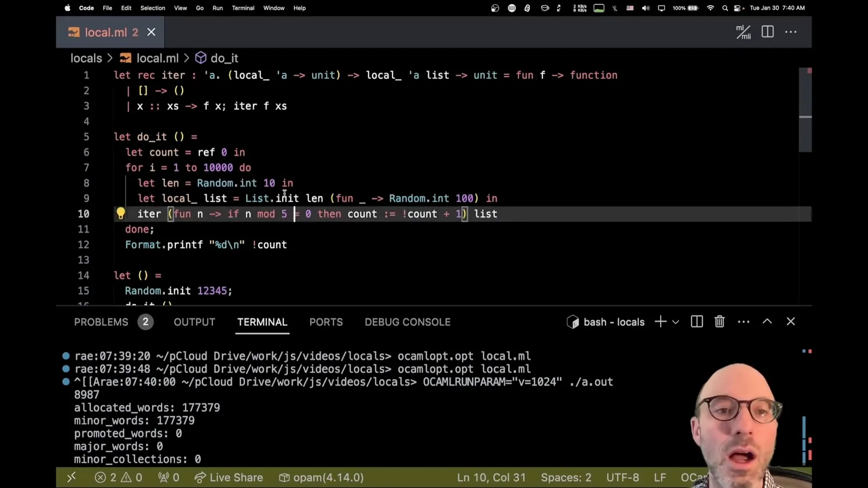The height and width of the screenshot is (488, 868).
Task: Select the TERMINAL tab
Action: 262,322
